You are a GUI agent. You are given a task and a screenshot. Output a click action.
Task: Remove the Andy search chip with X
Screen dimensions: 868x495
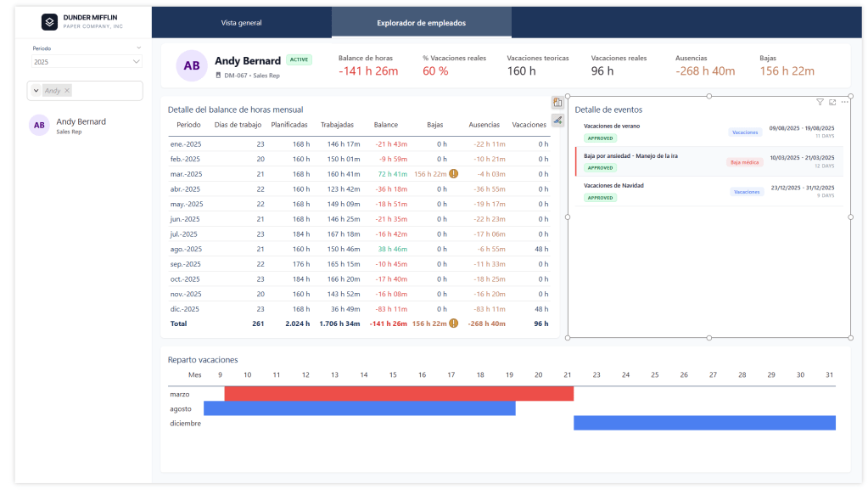tap(68, 91)
